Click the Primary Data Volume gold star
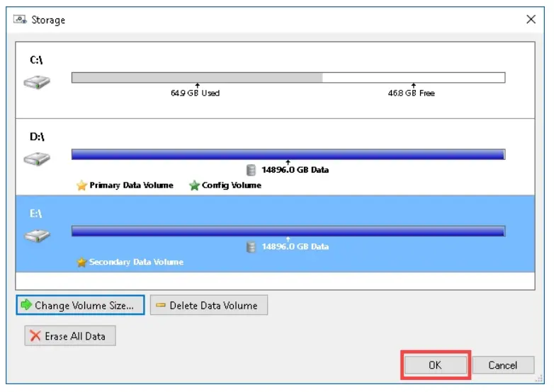Image resolution: width=554 pixels, height=392 pixels. point(81,185)
